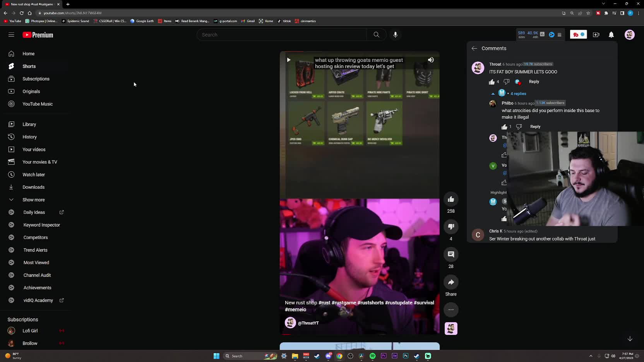Open Philbo's channel name
The width and height of the screenshot is (644, 362).
(507, 103)
